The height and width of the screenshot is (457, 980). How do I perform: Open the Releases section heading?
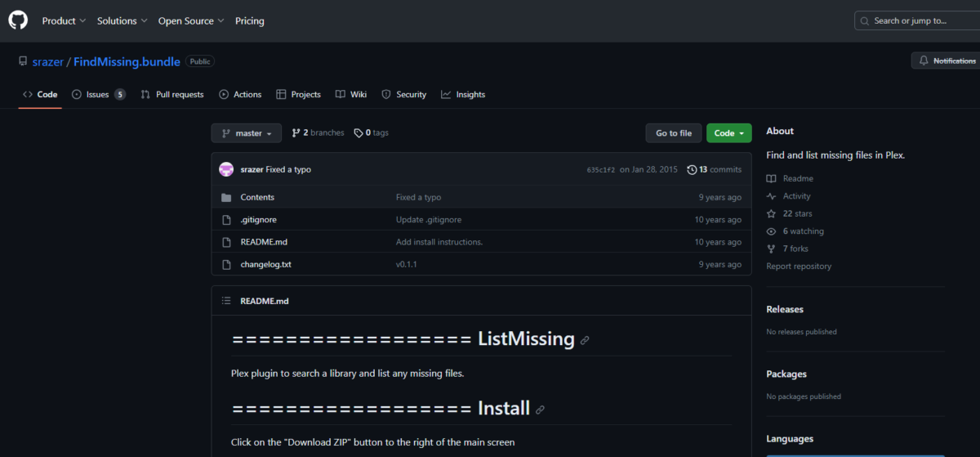pyautogui.click(x=785, y=309)
